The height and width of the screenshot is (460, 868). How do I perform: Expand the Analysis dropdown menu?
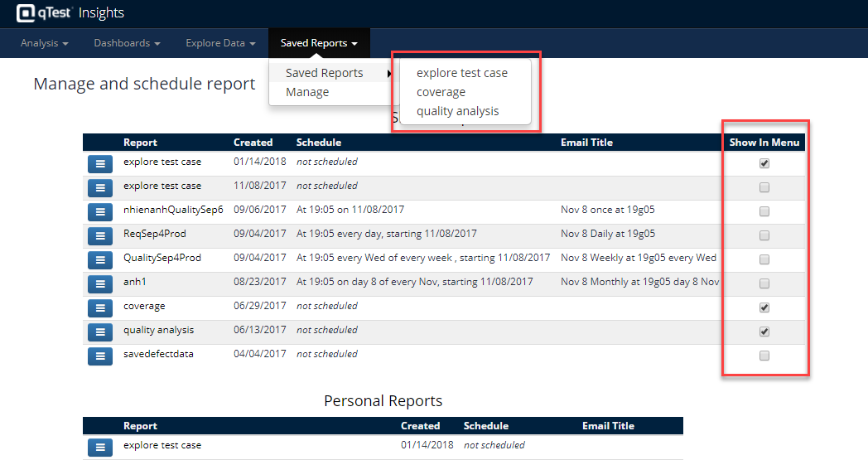(x=44, y=43)
